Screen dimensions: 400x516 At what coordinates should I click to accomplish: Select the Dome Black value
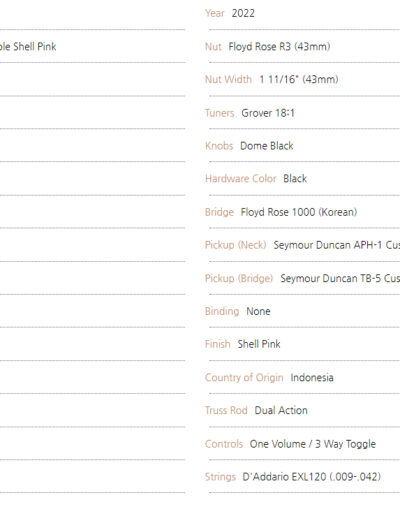tap(267, 146)
